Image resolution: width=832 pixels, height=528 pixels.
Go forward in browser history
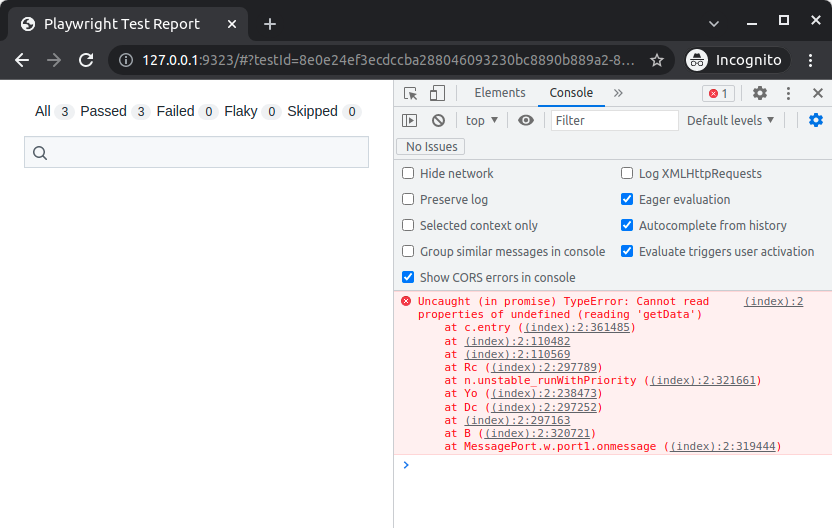click(54, 60)
